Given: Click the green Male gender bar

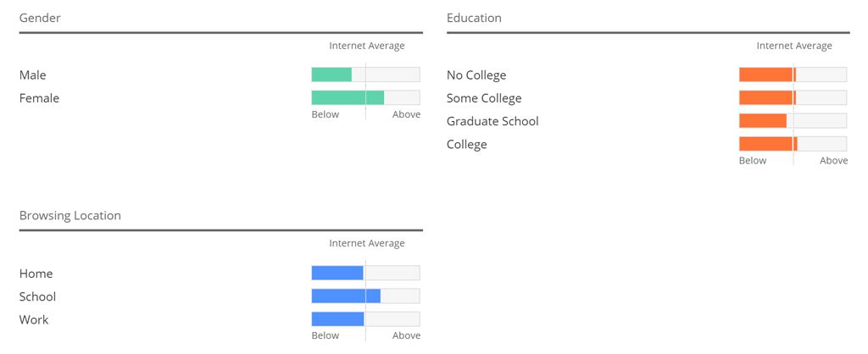Looking at the screenshot, I should (x=331, y=75).
